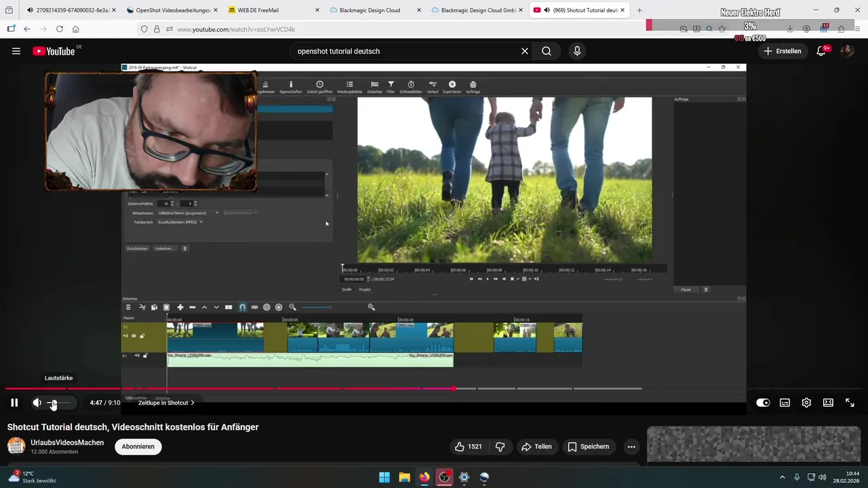Image resolution: width=868 pixels, height=488 pixels.
Task: Pause the YouTube video
Action: [x=14, y=403]
